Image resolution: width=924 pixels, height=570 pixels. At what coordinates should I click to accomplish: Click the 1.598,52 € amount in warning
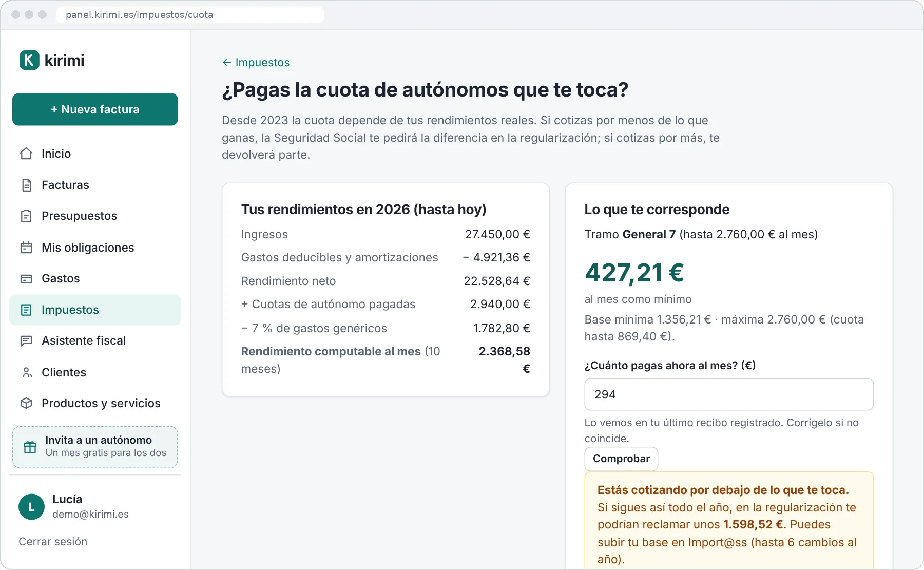(753, 524)
